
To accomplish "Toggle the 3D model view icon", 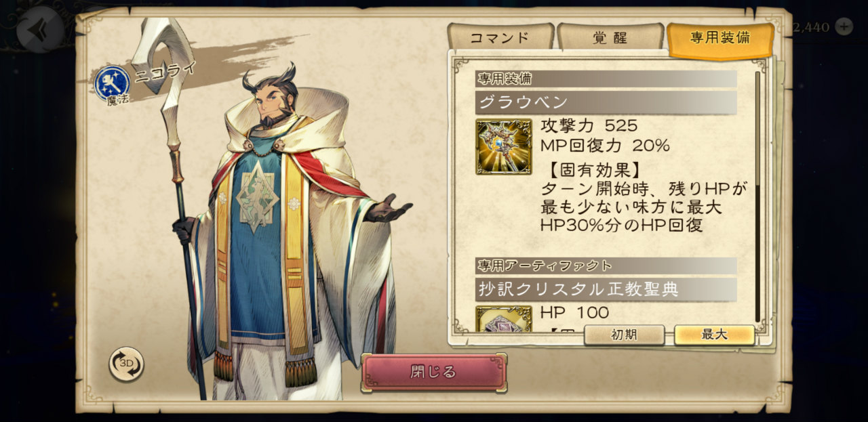I will [x=127, y=364].
